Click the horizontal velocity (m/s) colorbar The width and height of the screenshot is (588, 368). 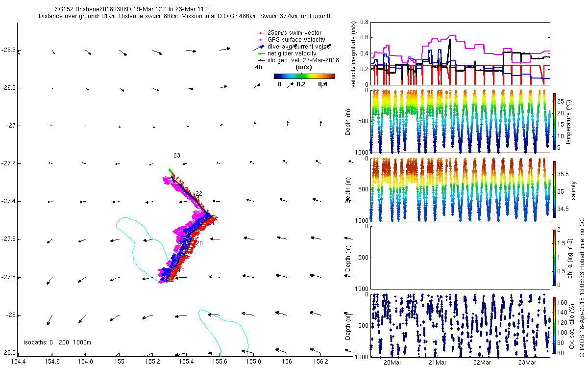tap(304, 76)
